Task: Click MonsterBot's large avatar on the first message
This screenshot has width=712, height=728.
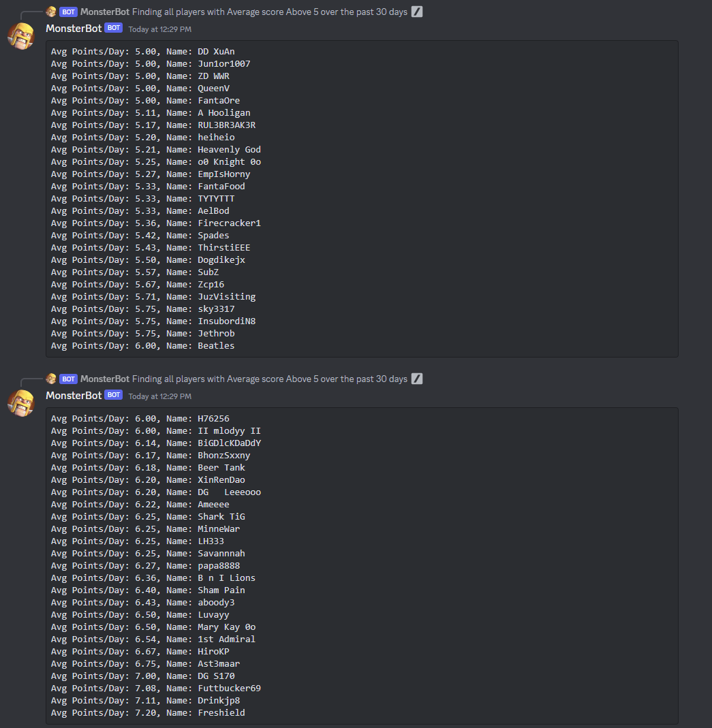Action: click(20, 35)
